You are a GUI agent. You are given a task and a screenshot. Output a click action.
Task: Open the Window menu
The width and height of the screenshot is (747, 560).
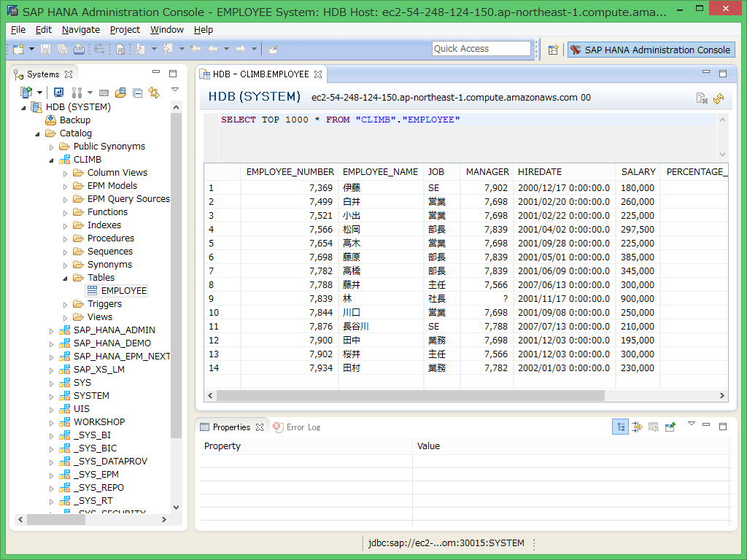pos(167,29)
